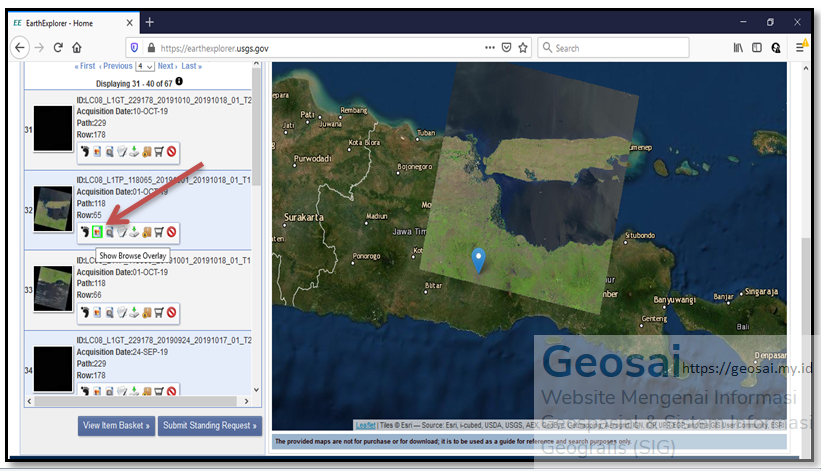Open compare browse for result 31
Image resolution: width=821 pixels, height=471 pixels.
point(109,152)
